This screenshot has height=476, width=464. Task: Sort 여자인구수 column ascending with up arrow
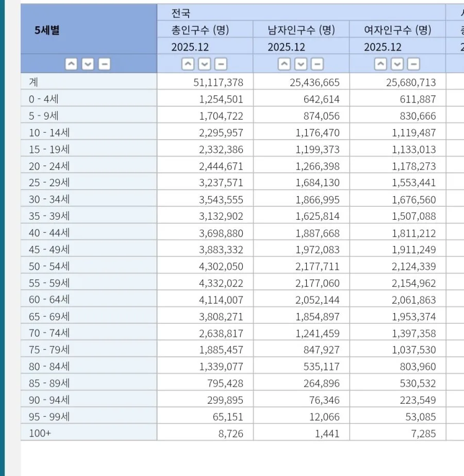(x=380, y=64)
